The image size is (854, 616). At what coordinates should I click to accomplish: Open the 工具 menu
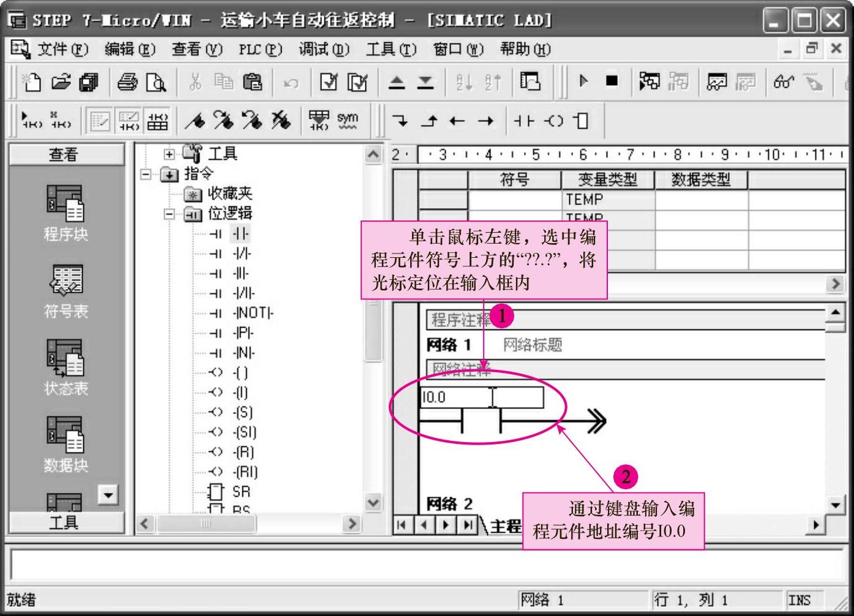[x=391, y=49]
